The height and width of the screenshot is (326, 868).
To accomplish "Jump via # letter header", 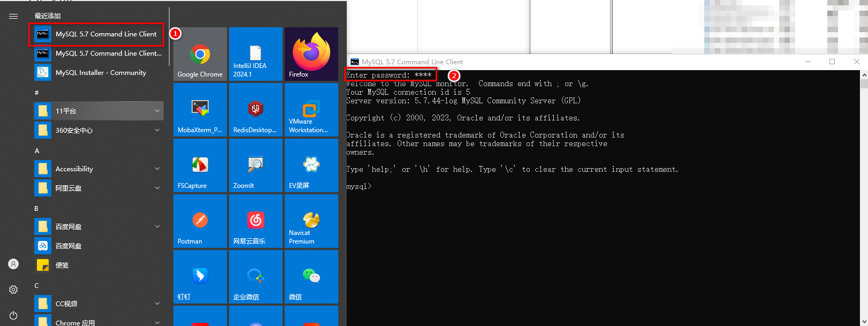I will tap(36, 93).
